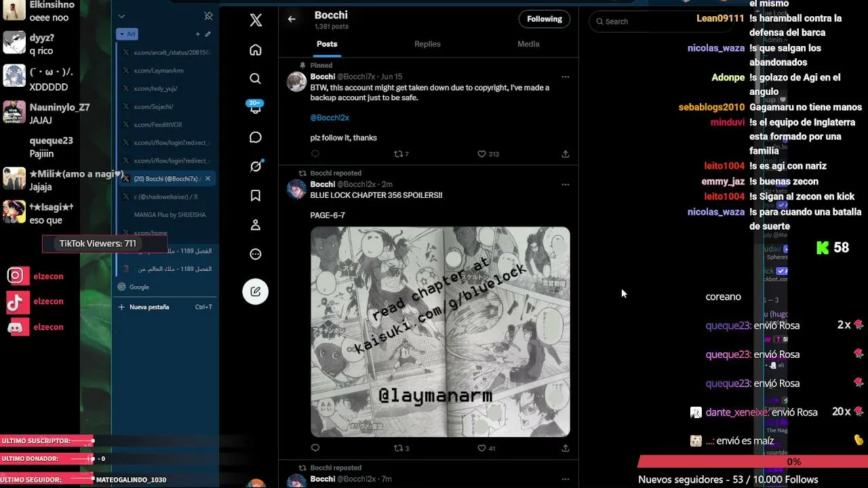Open the 2m timestamp of Blue Lock post
Viewport: 868px width, 488px height.
click(387, 184)
